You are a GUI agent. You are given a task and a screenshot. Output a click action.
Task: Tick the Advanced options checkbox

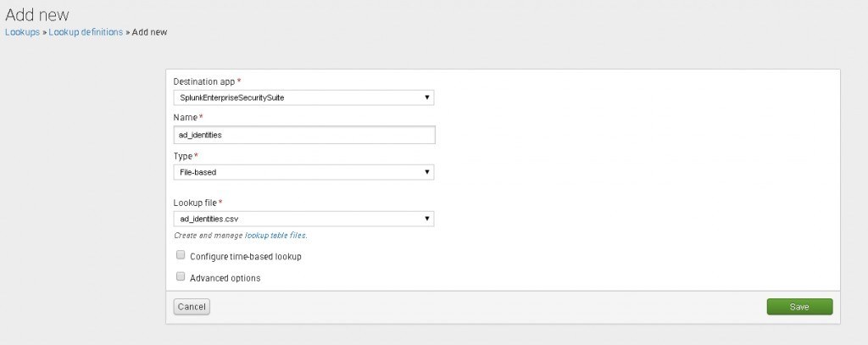[180, 276]
